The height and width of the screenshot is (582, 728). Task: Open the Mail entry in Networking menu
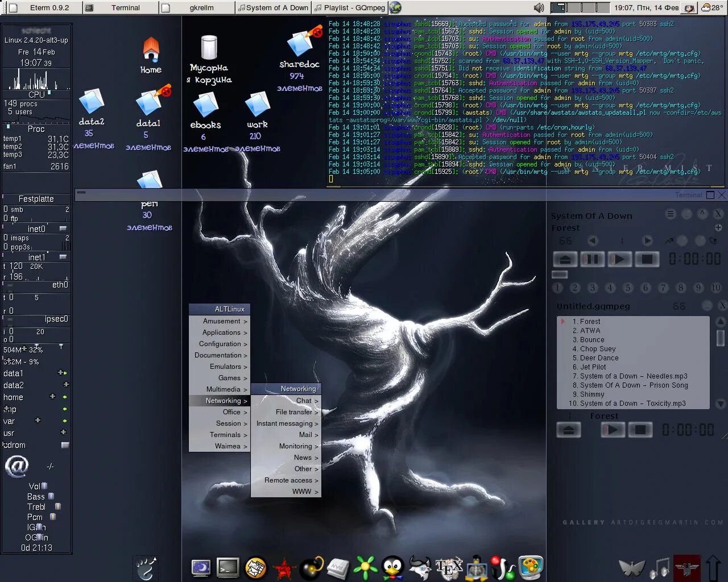point(286,435)
